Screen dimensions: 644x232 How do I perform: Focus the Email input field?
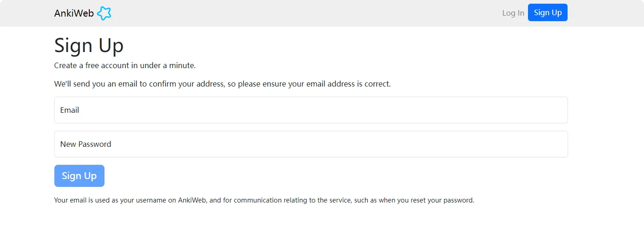(311, 110)
